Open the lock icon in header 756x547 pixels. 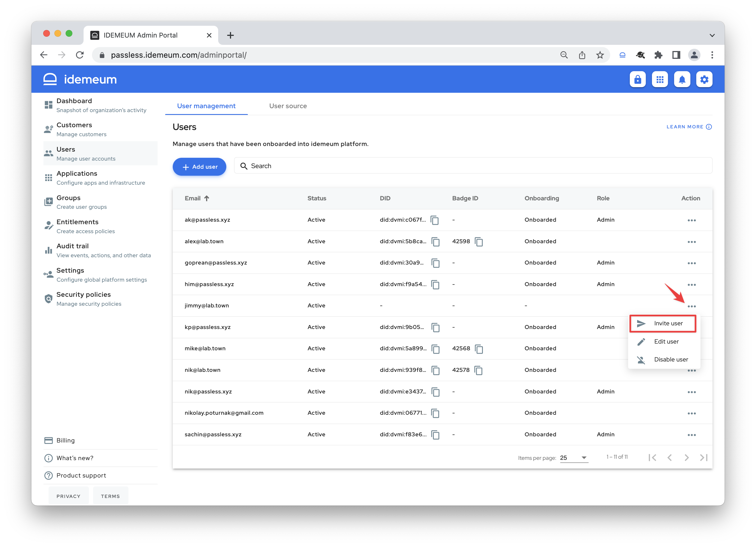click(637, 79)
